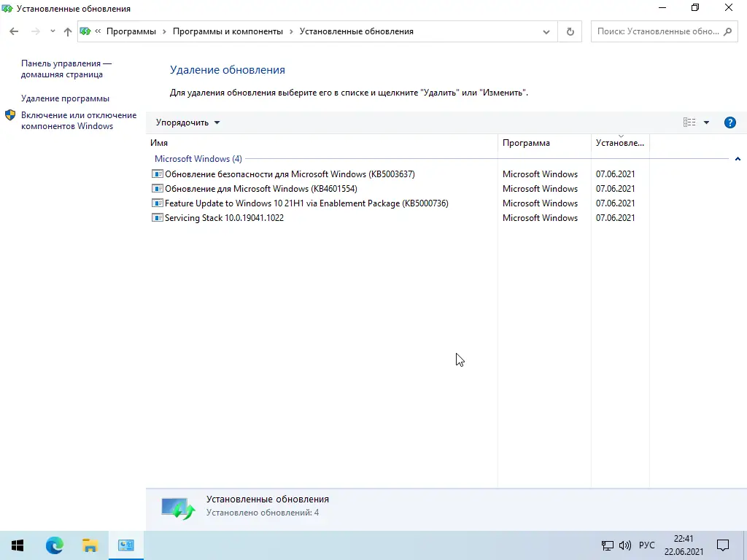Open the Action Center notification icon

pos(722,545)
